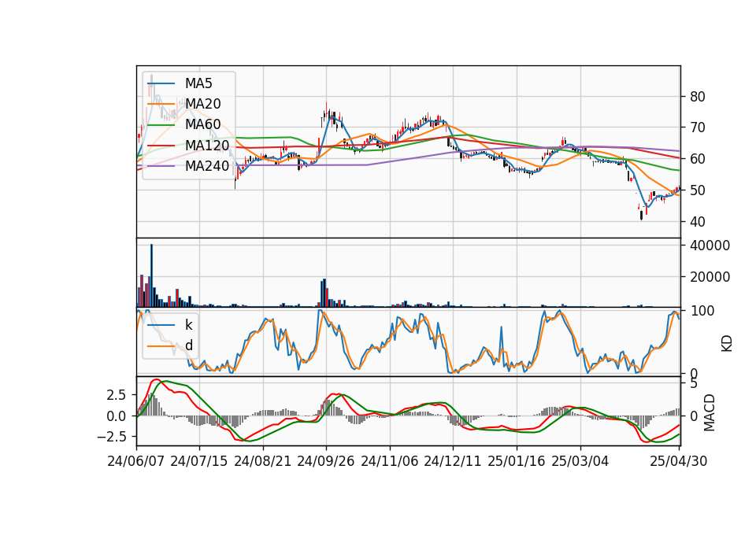
Task: Click the MA120 legend label
Action: 207,146
